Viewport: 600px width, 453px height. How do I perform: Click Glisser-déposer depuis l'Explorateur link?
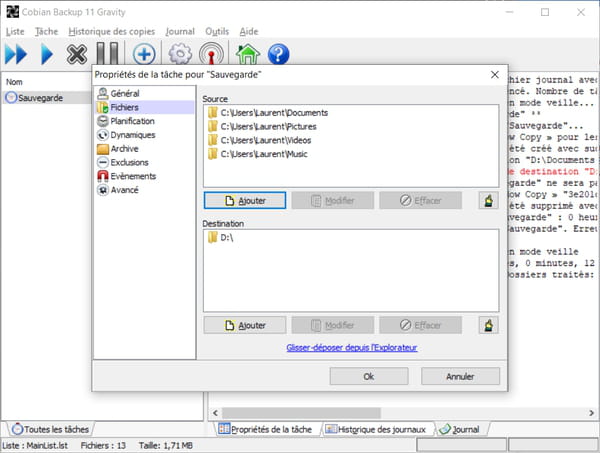pos(352,347)
